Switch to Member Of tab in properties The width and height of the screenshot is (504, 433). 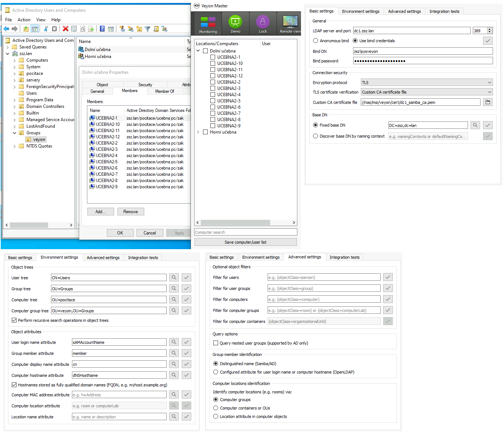click(164, 91)
